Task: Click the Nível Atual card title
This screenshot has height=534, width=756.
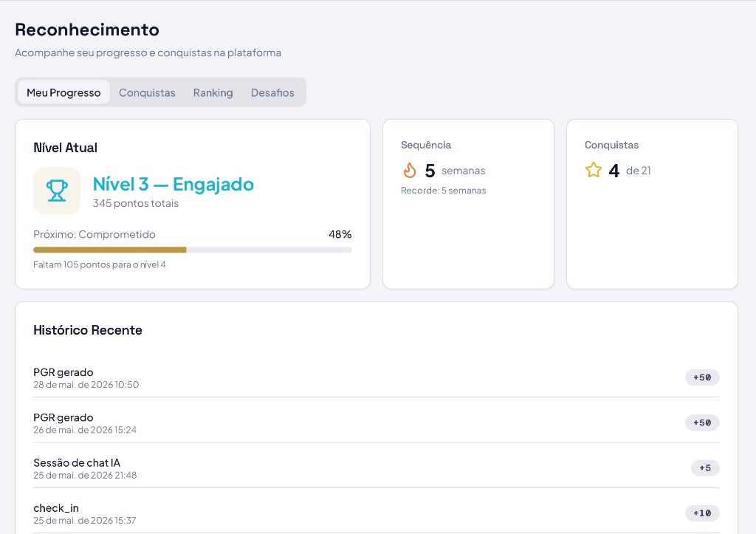Action: point(65,148)
